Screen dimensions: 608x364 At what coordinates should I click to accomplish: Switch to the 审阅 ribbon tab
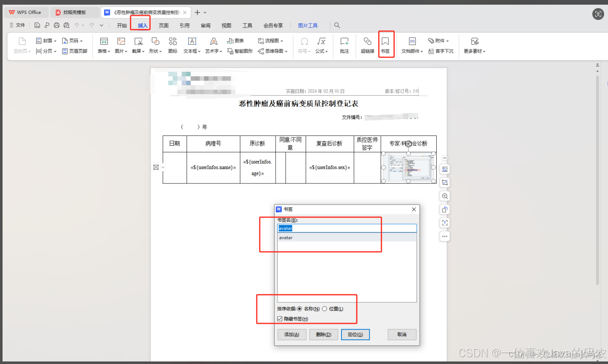pyautogui.click(x=205, y=25)
